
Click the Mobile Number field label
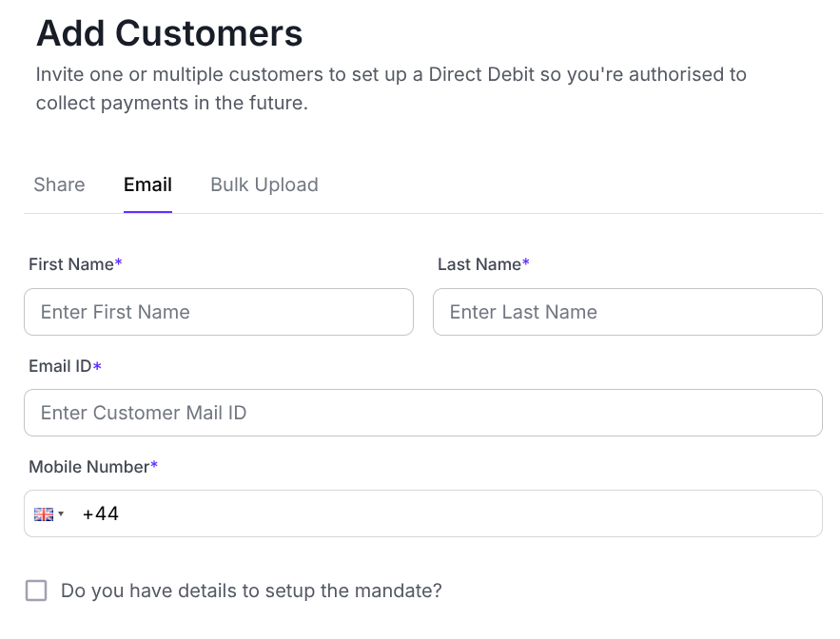pos(89,467)
